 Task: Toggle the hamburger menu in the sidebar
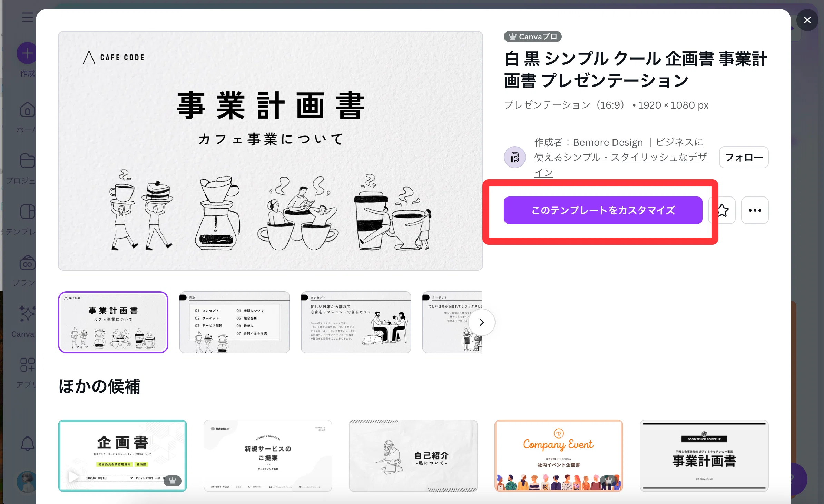(x=28, y=17)
